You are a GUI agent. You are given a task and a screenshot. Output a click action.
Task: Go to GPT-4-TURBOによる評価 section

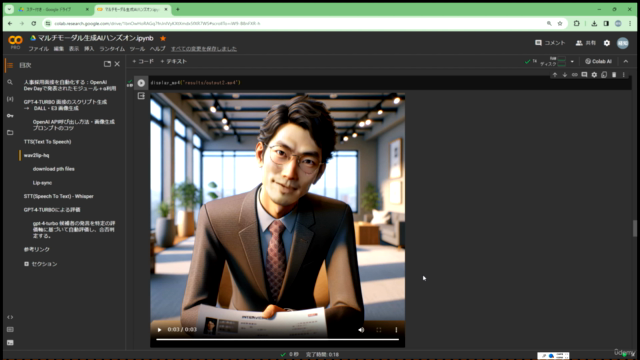(52, 210)
